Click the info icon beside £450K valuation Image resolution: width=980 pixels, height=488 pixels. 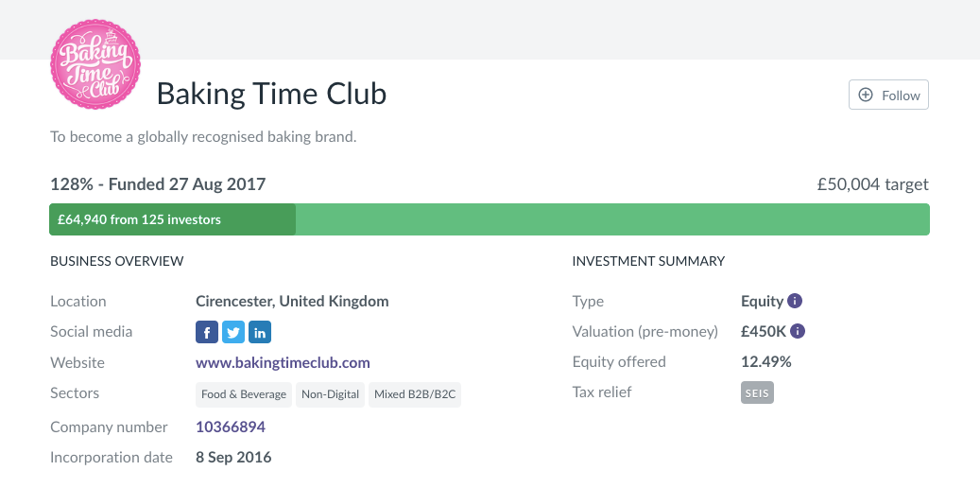(x=798, y=332)
